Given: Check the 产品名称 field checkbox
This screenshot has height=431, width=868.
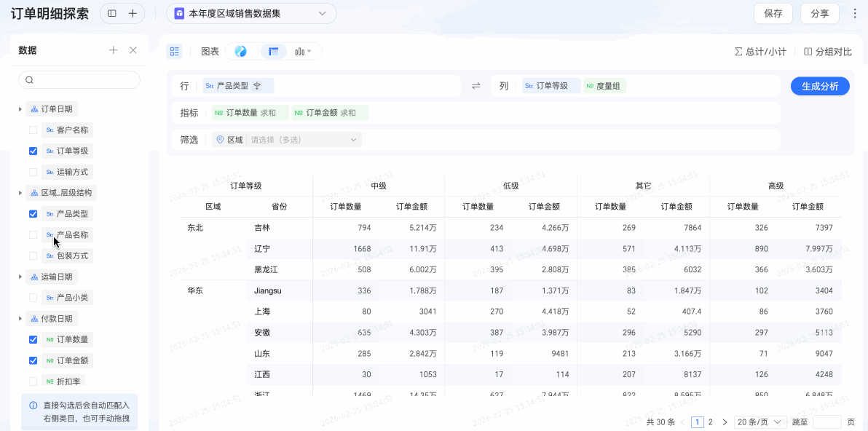Looking at the screenshot, I should coord(33,235).
